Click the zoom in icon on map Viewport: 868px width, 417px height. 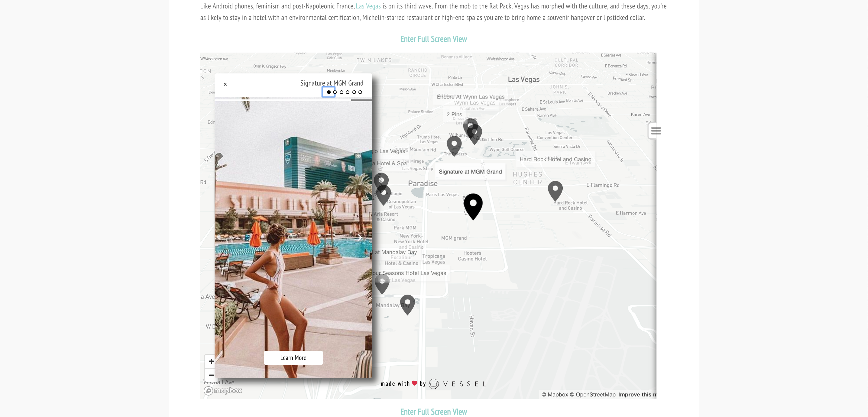[212, 361]
